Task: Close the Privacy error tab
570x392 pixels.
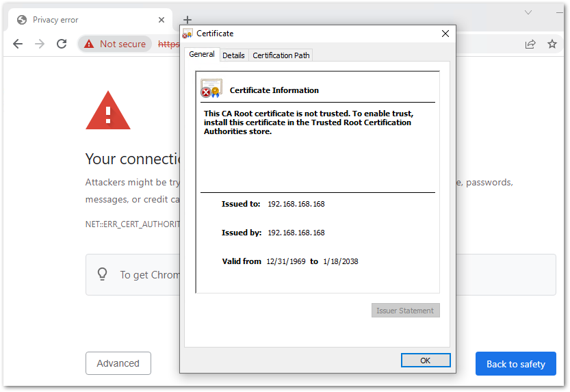Action: coord(161,20)
